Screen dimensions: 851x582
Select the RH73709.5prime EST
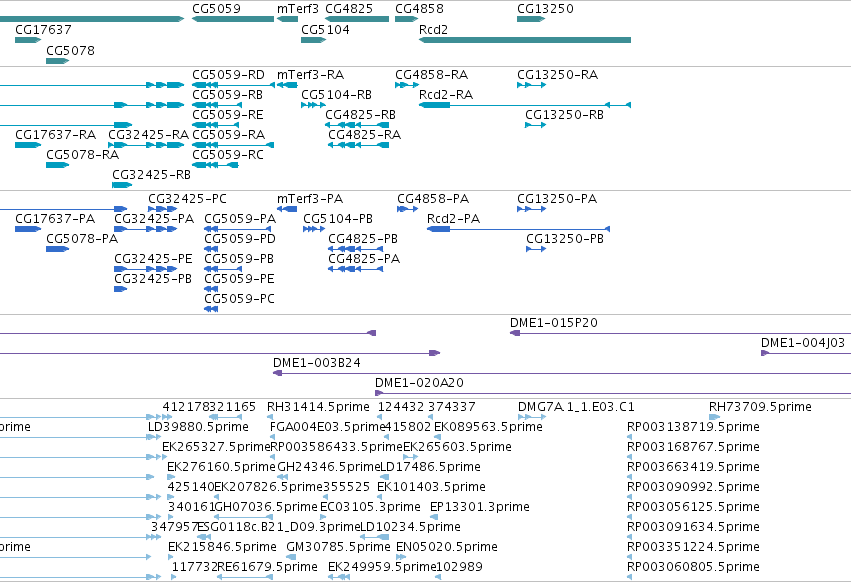[x=714, y=417]
